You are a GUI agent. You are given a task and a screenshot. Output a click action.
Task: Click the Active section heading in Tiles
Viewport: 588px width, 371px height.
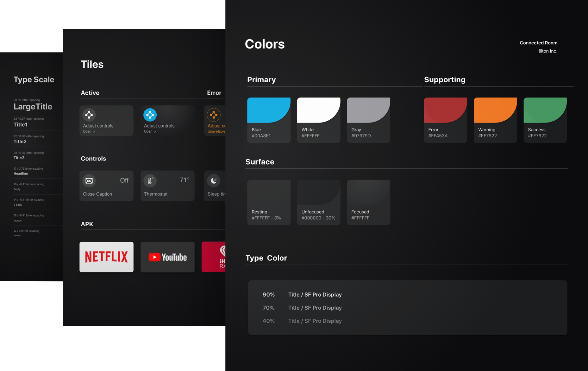coord(90,93)
